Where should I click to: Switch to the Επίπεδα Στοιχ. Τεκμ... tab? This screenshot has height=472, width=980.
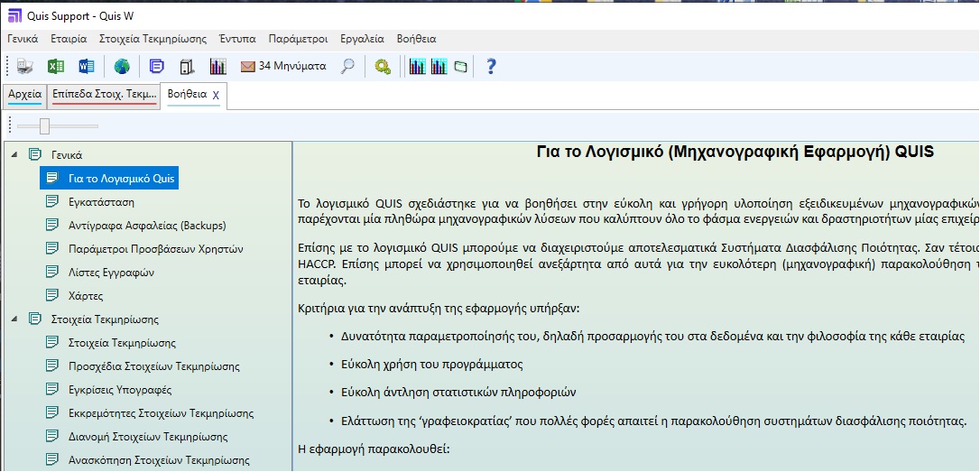click(x=105, y=95)
